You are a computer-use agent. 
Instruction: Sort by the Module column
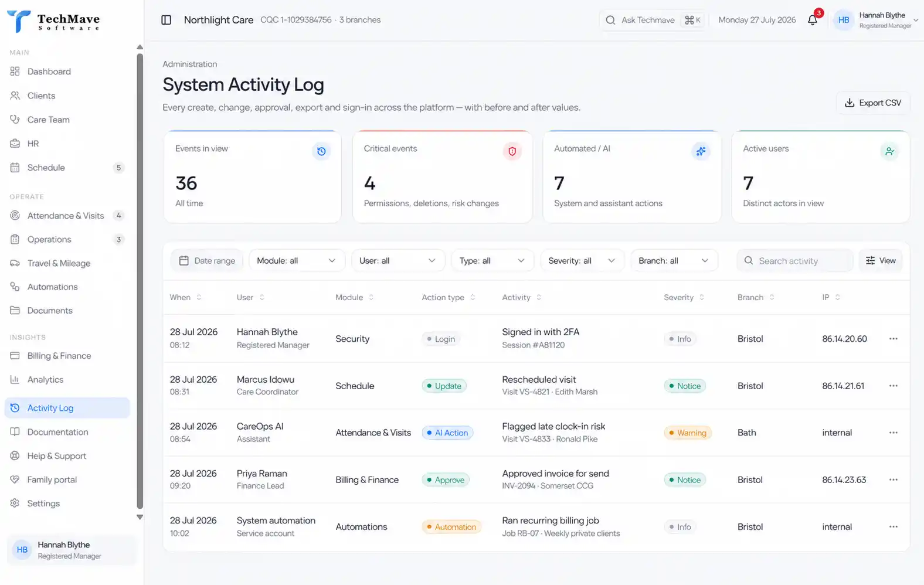click(354, 297)
